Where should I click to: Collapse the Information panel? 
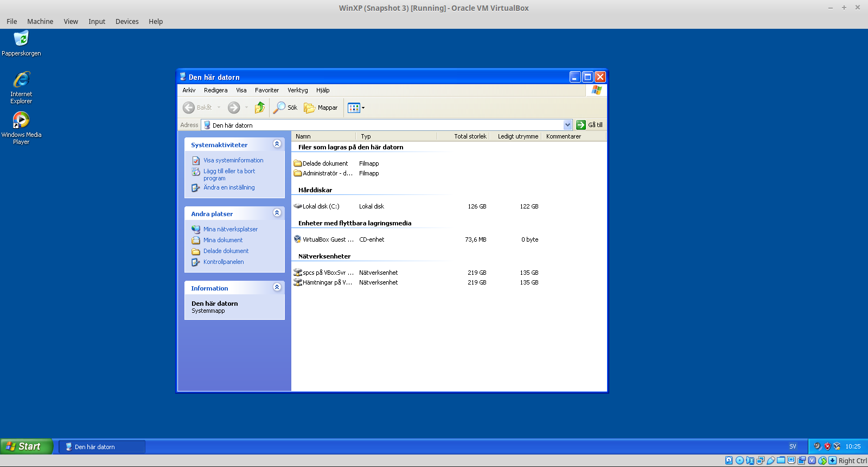277,287
